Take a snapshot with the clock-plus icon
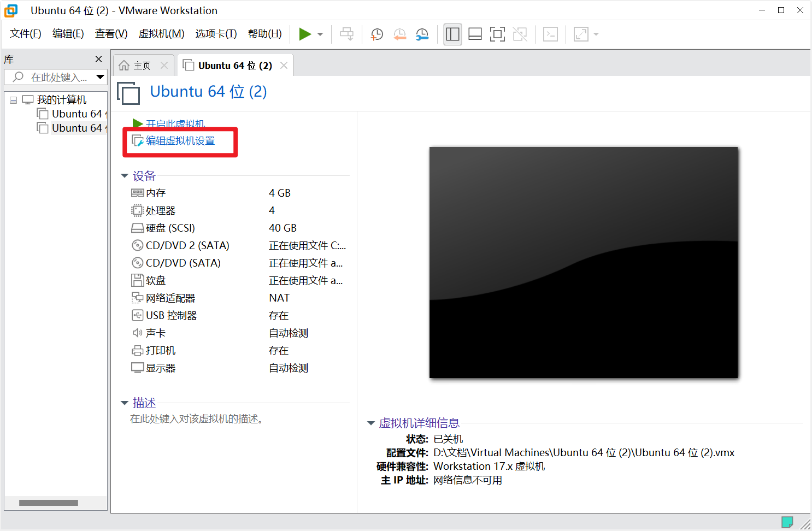Image resolution: width=812 pixels, height=531 pixels. [x=376, y=34]
